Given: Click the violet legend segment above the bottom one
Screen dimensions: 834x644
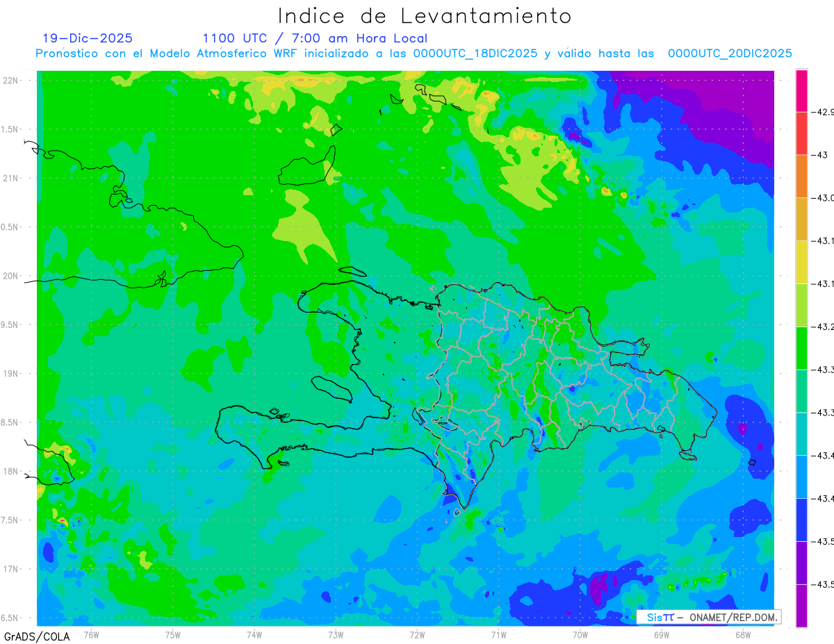Looking at the screenshot, I should coord(801,563).
